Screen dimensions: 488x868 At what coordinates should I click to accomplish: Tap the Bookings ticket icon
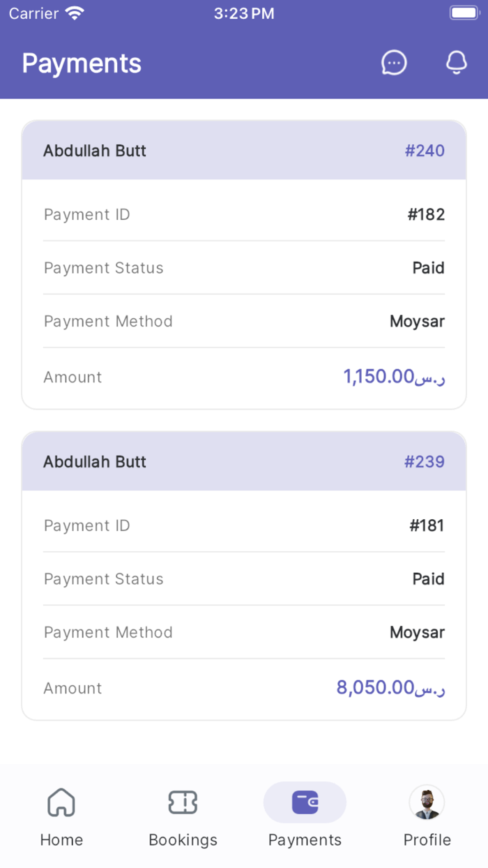183,802
